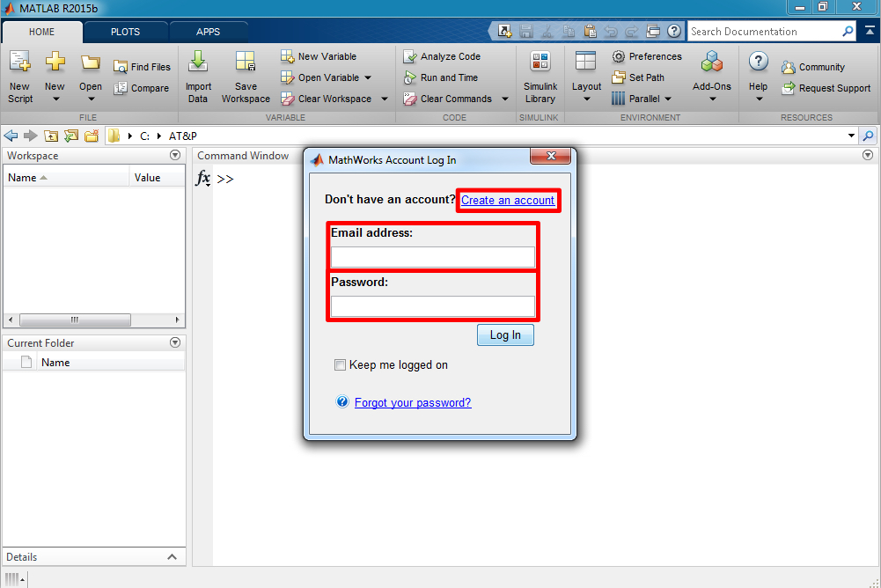Click the Email address field
Screen dimensions: 881x588
pyautogui.click(x=433, y=257)
